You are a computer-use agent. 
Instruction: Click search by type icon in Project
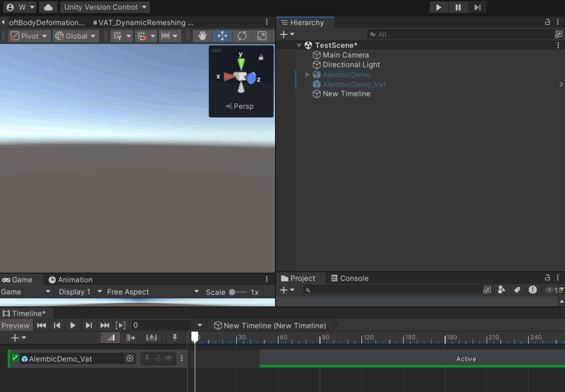click(x=501, y=290)
